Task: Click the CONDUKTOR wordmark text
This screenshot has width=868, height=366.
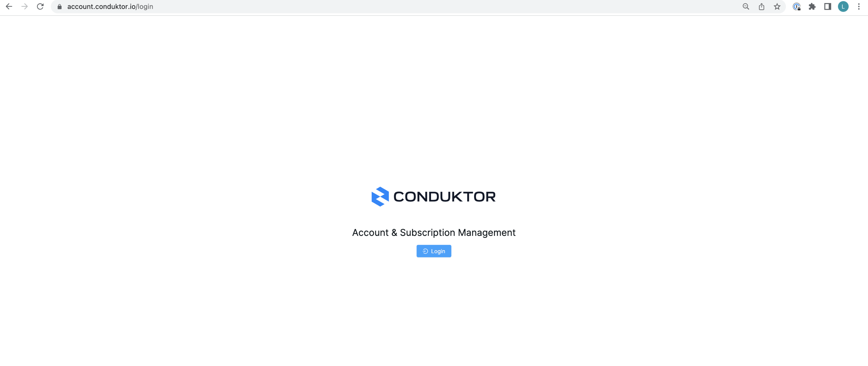Action: point(444,197)
